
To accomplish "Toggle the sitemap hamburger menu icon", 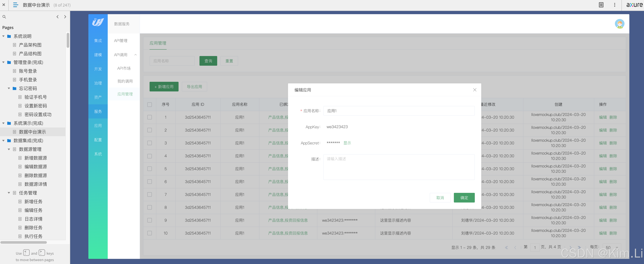I will click(15, 5).
